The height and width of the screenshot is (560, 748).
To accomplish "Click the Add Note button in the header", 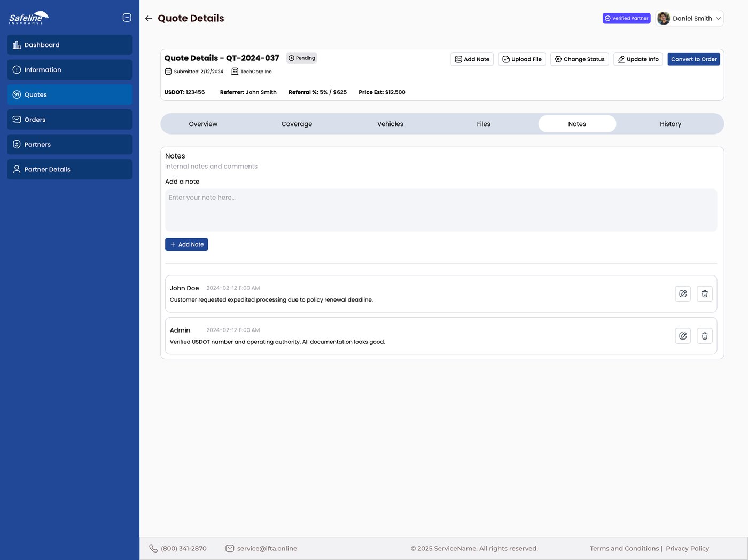I will 472,59.
